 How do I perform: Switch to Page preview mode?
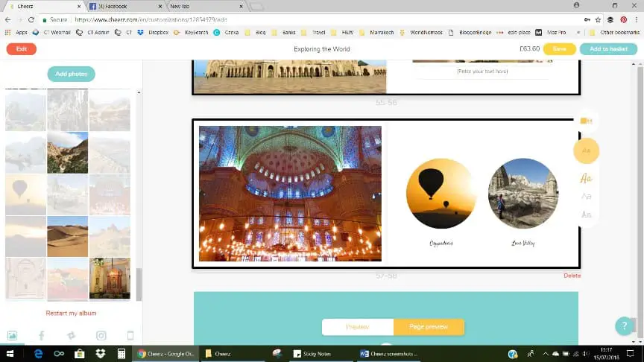[429, 327]
